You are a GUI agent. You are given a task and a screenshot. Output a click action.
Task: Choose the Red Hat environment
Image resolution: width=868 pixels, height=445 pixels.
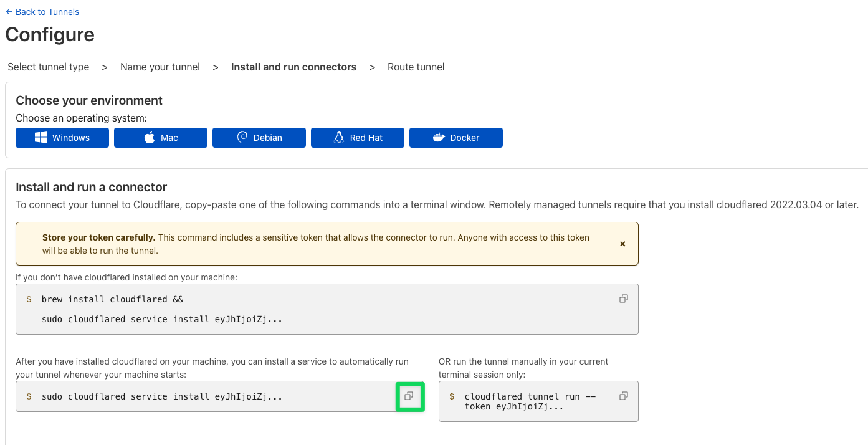tap(358, 138)
